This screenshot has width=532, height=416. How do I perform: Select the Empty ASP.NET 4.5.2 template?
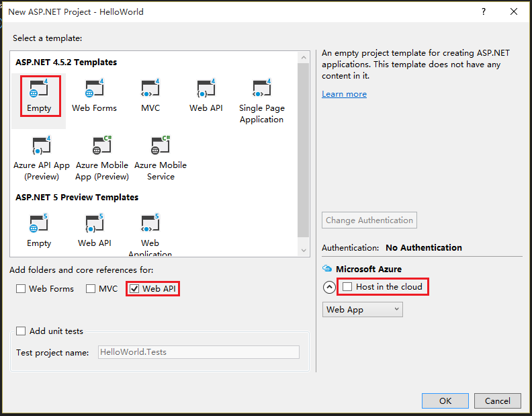[x=39, y=95]
